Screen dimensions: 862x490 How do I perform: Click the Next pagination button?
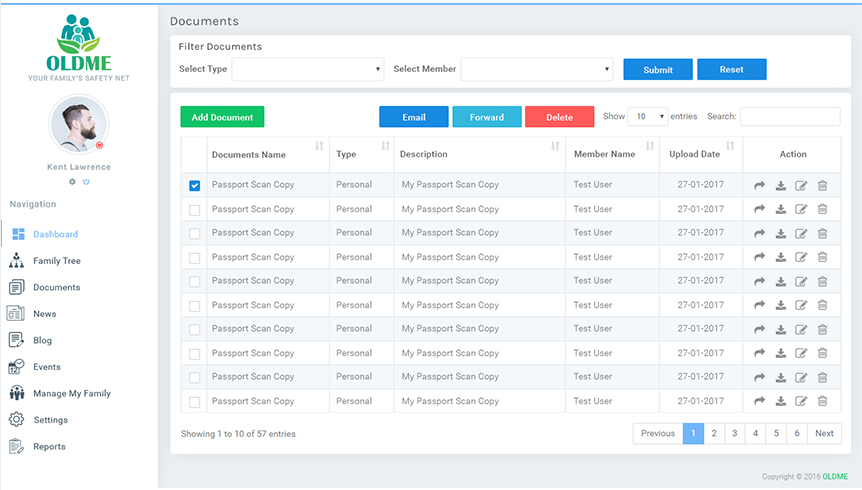click(x=824, y=433)
